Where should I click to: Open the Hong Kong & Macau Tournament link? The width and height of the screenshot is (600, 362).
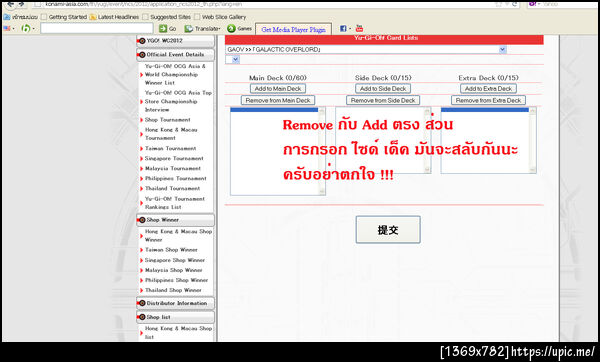pos(171,134)
